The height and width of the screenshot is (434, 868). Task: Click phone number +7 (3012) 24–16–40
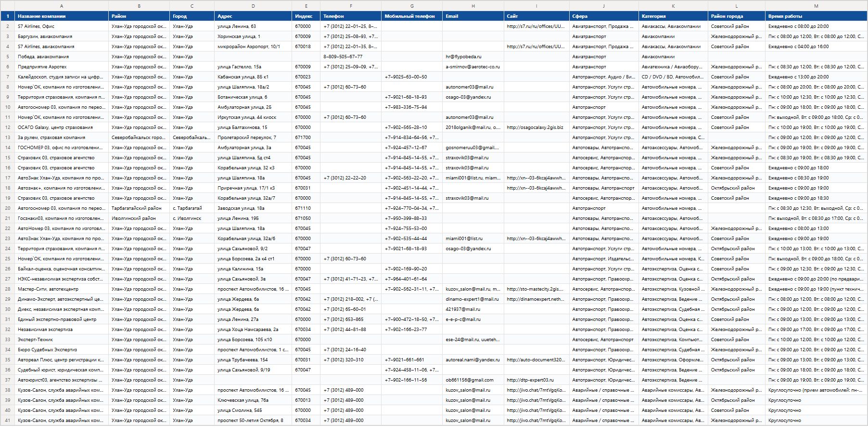pyautogui.click(x=351, y=350)
